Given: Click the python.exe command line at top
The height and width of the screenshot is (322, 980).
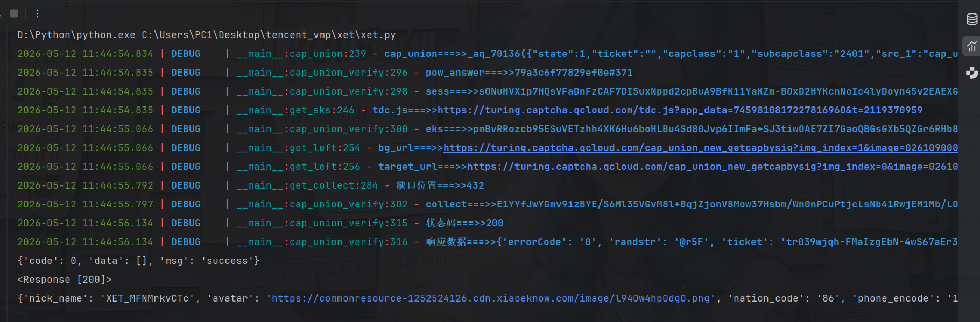Looking at the screenshot, I should pos(207,35).
